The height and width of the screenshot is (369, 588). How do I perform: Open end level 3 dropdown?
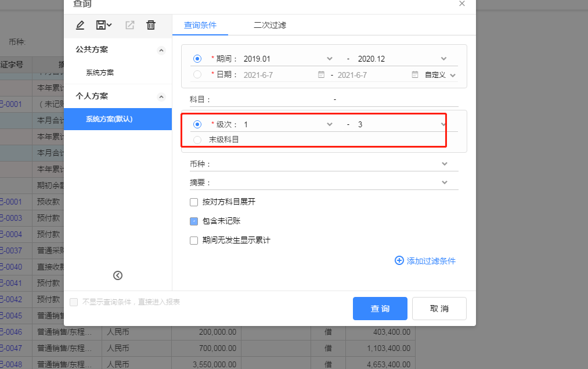tap(443, 124)
